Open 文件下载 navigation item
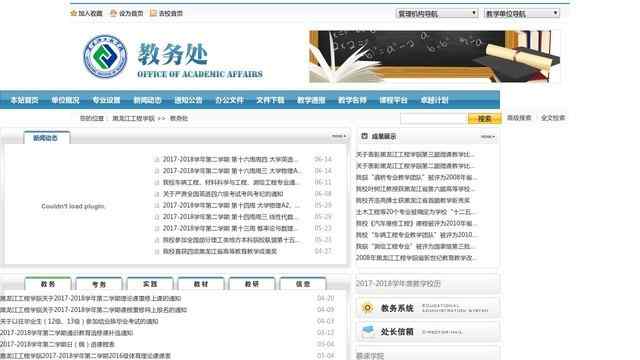640x360 pixels. (270, 100)
